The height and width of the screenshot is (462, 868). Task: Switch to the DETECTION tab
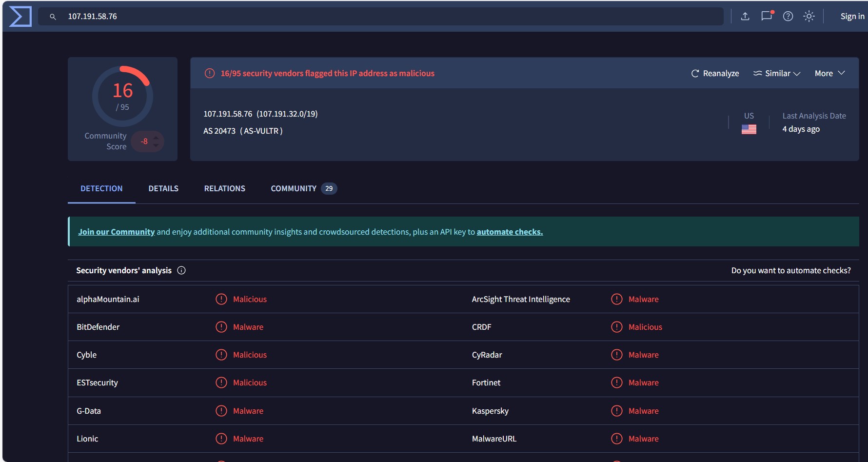pos(101,188)
